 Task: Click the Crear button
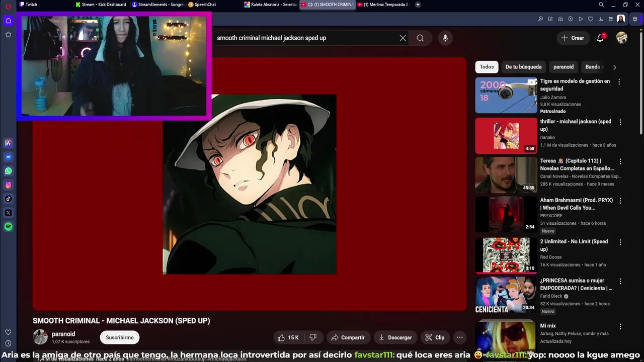[573, 38]
